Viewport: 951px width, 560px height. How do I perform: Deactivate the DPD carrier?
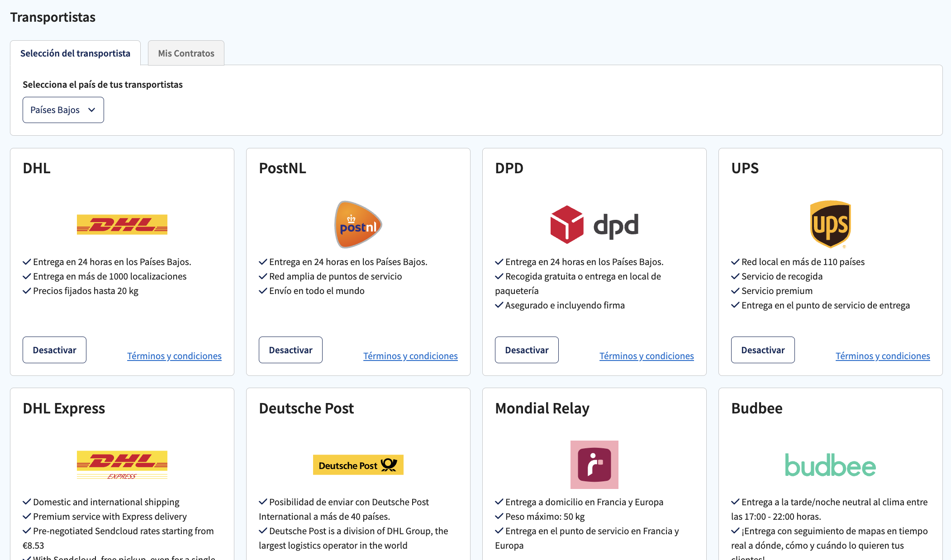point(527,350)
